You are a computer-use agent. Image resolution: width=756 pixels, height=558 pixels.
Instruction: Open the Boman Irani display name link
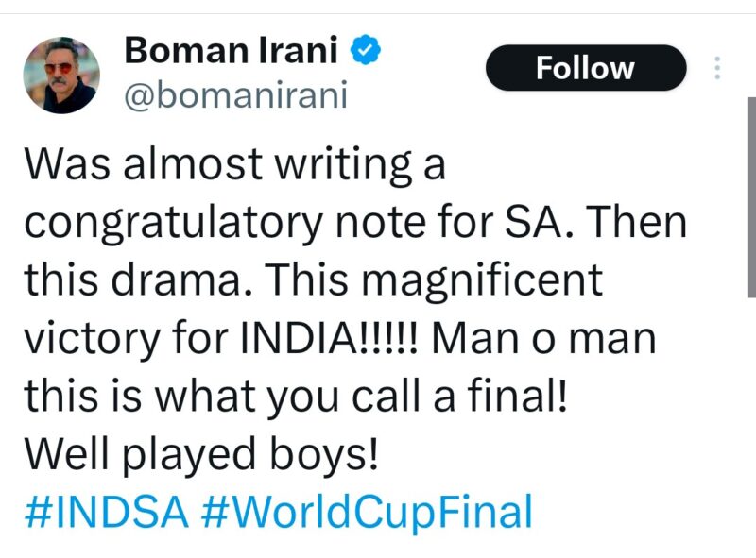point(231,50)
